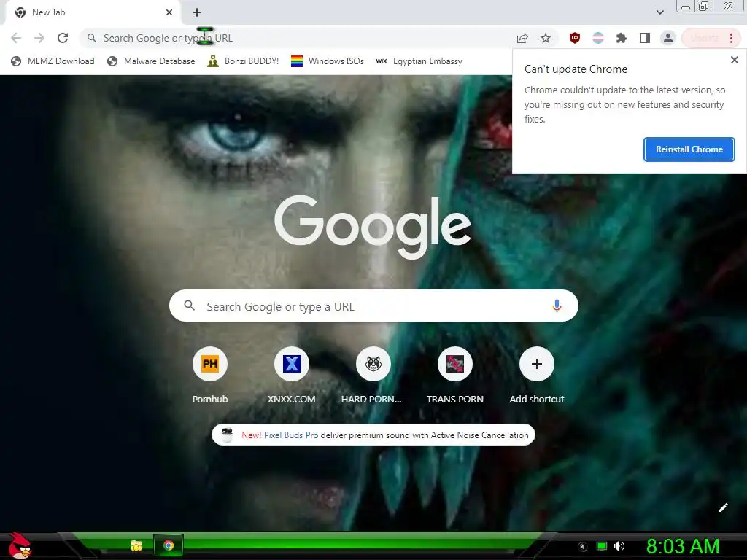Share this page via the share icon
This screenshot has width=747, height=560.
click(522, 38)
